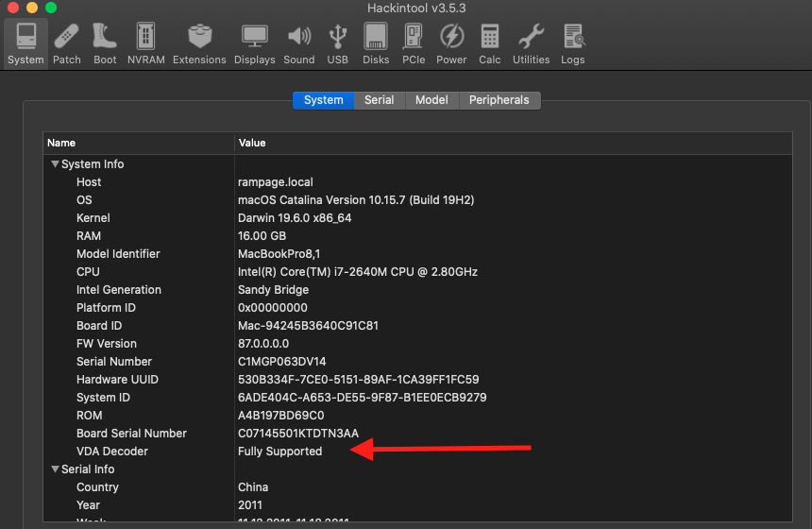812x529 pixels.
Task: Select the Model Identifier row
Action: pyautogui.click(x=417, y=254)
